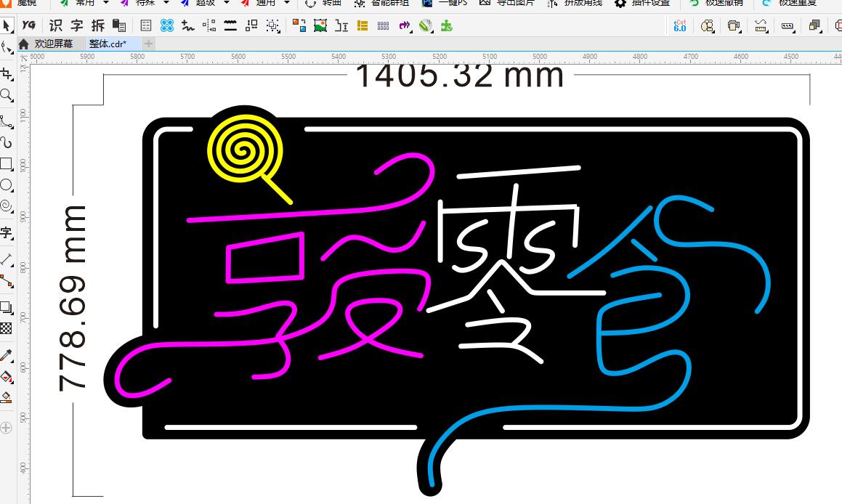
Task: Click the green puzzle piece icon
Action: click(447, 25)
